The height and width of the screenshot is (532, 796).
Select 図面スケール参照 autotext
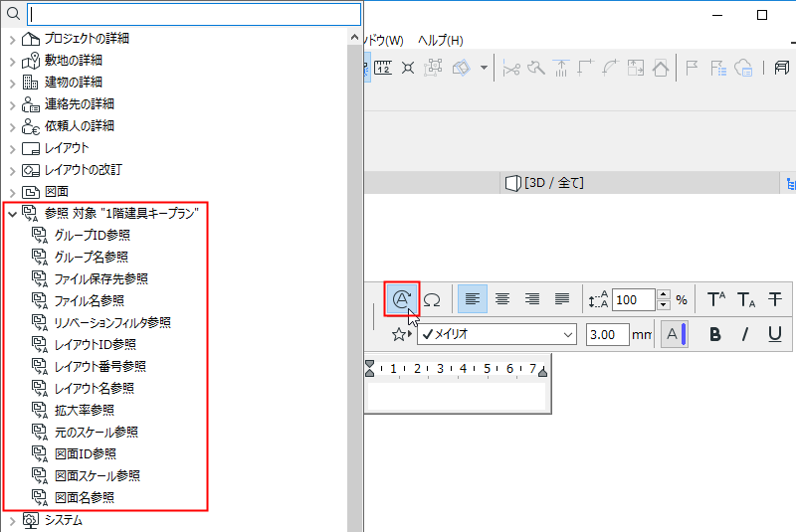point(98,475)
